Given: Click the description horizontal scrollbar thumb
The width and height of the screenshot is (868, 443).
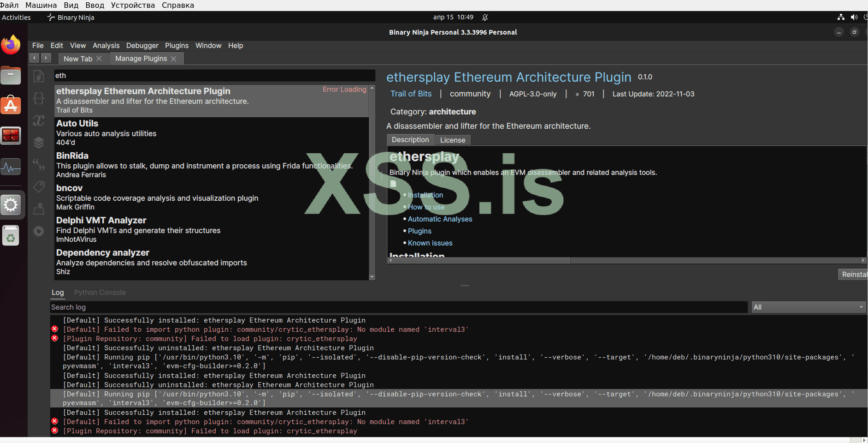Looking at the screenshot, I should tap(482, 260).
